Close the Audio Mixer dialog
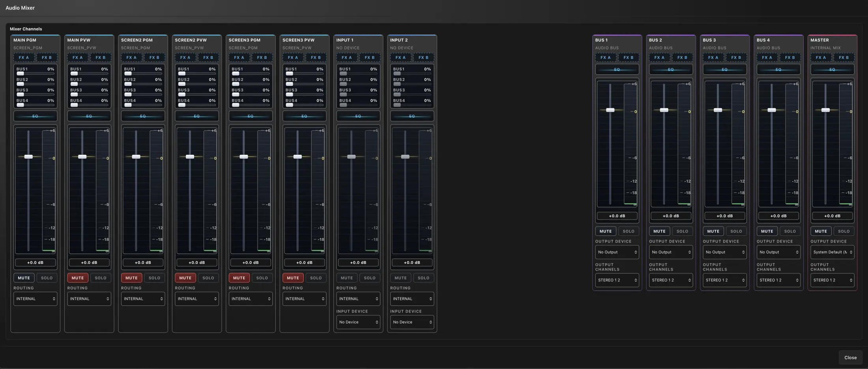This screenshot has width=868, height=369. coord(850,358)
